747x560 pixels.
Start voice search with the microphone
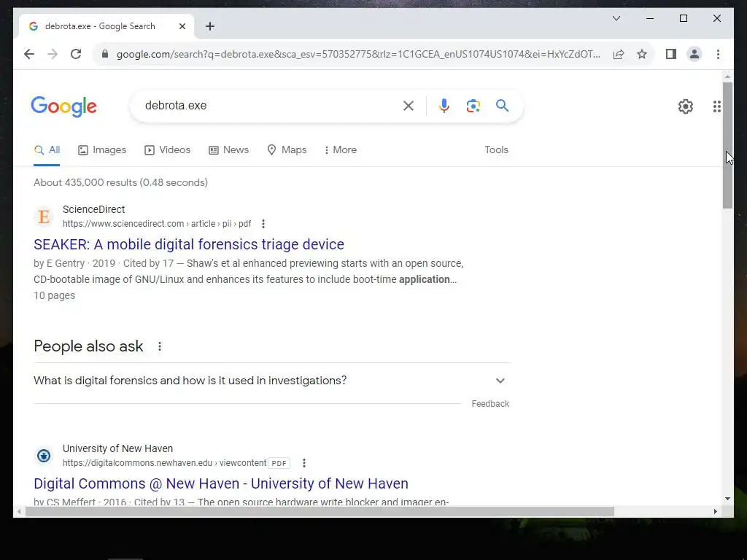tap(444, 106)
